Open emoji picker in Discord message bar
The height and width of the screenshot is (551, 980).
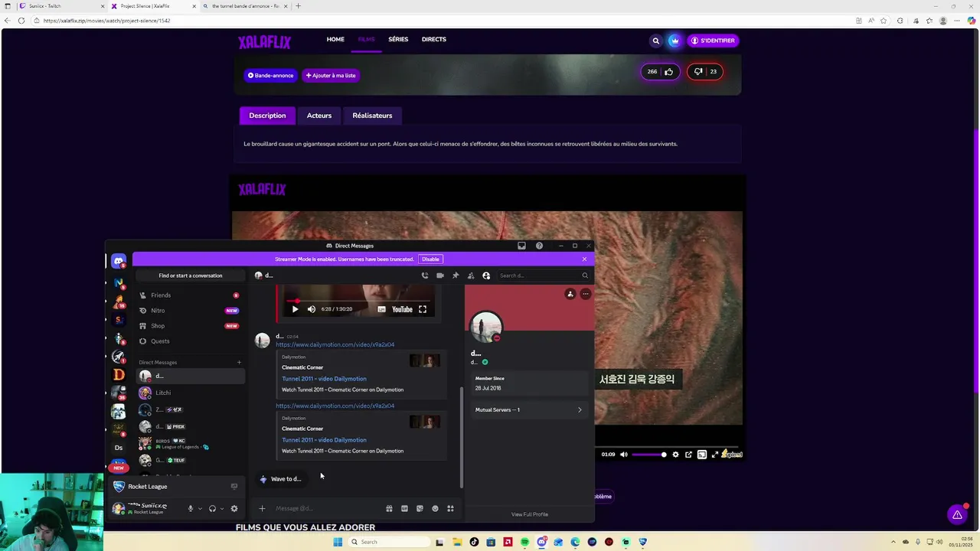435,508
